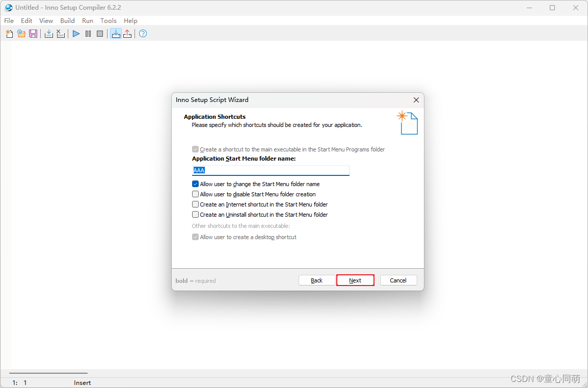
Task: Click the 'bold = required' note
Action: [196, 281]
